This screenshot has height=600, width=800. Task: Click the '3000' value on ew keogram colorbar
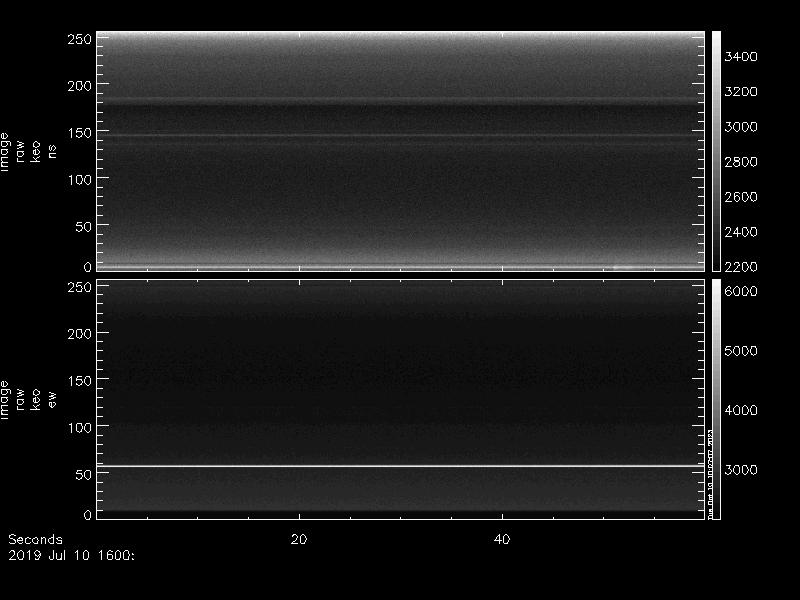(x=741, y=470)
